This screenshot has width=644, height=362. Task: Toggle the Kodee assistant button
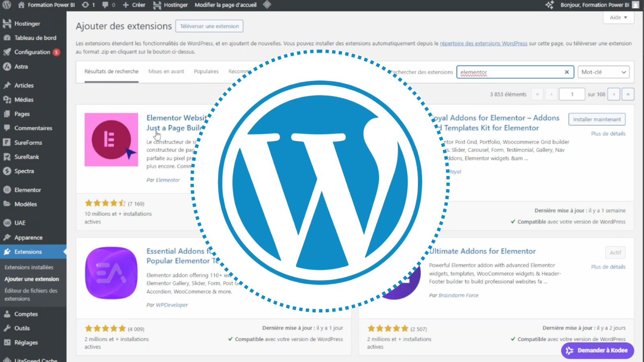pos(597,350)
